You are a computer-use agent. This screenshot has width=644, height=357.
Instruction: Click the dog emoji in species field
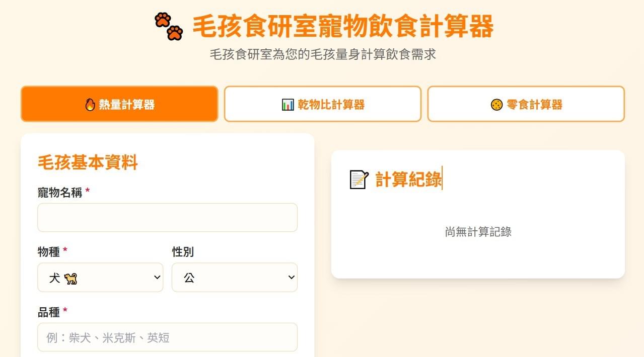click(71, 278)
